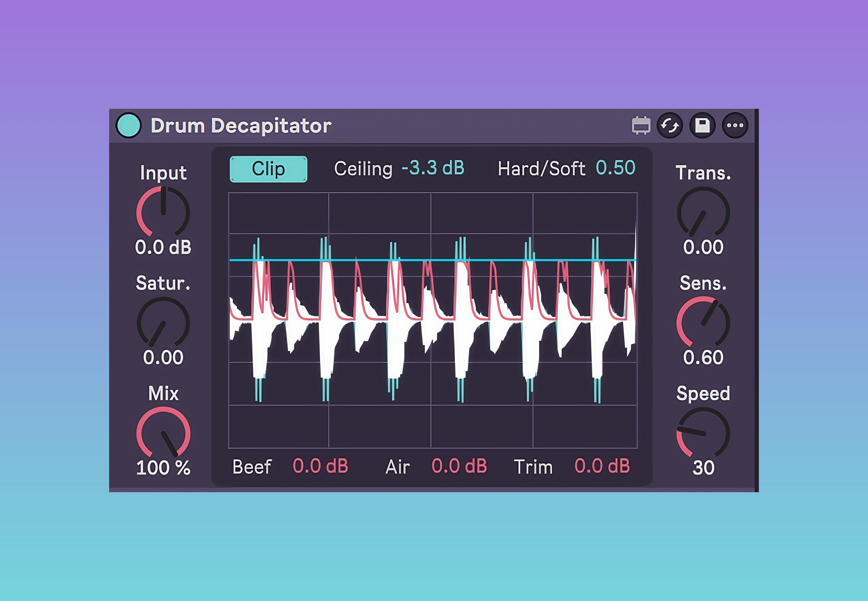This screenshot has height=601, width=868.
Task: Click the Air 0.0 dB value
Action: (459, 466)
